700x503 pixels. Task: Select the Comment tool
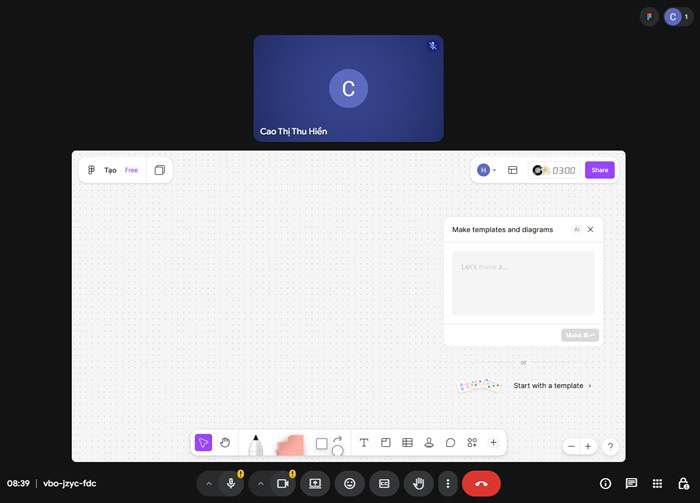450,442
